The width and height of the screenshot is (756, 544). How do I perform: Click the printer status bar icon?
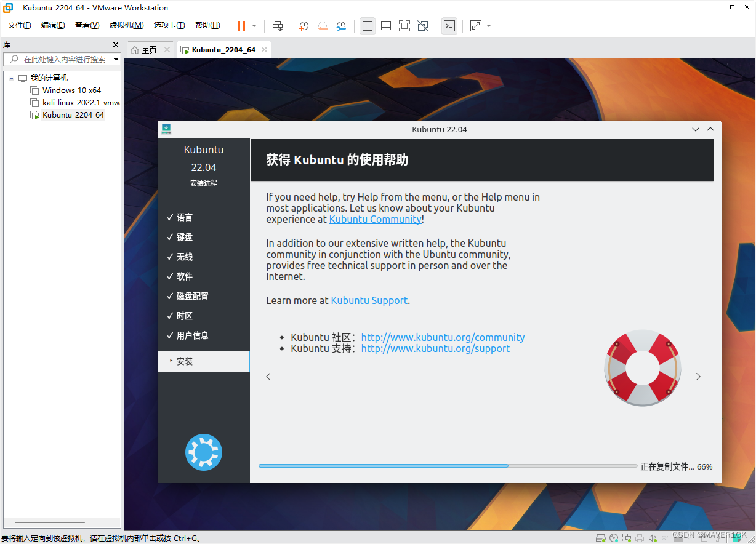(640, 538)
